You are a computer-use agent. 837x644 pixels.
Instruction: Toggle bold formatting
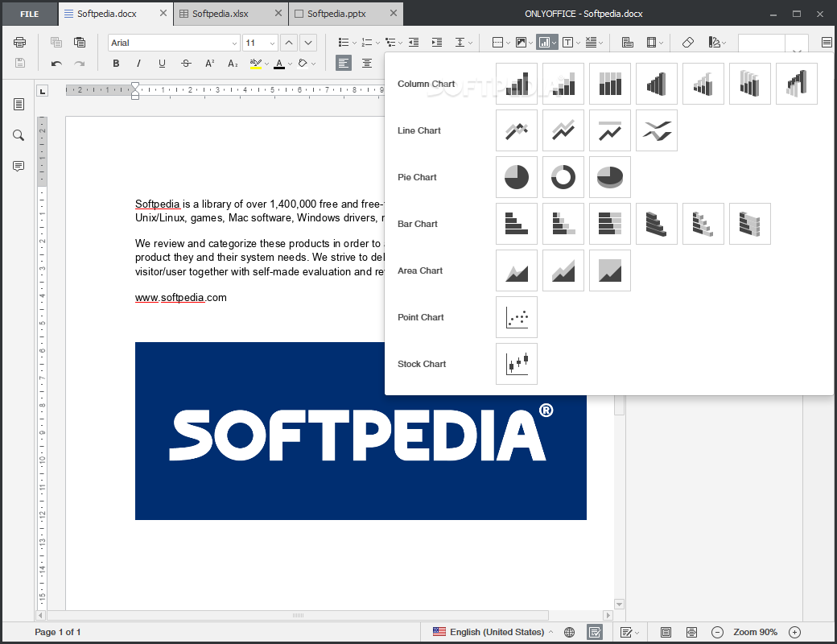(x=116, y=64)
